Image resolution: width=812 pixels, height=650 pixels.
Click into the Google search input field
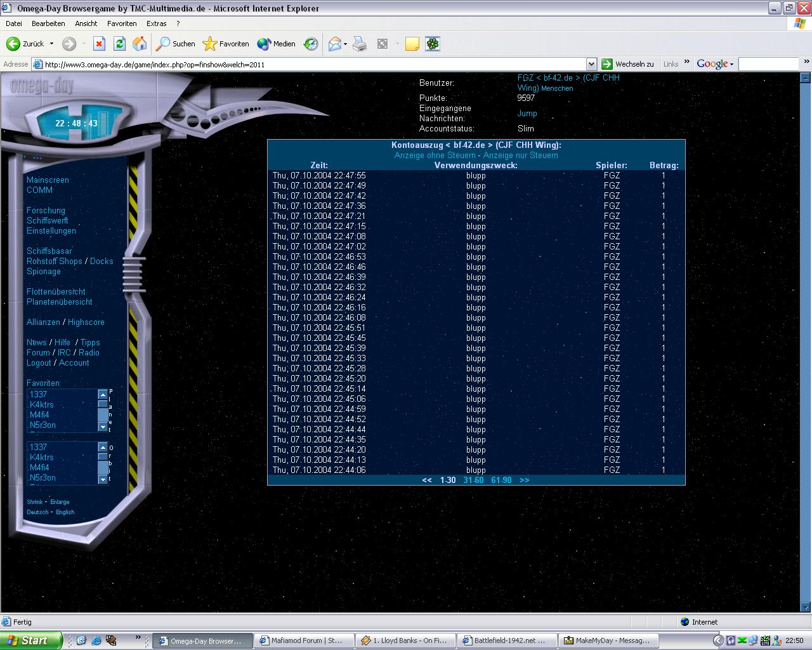coord(768,64)
